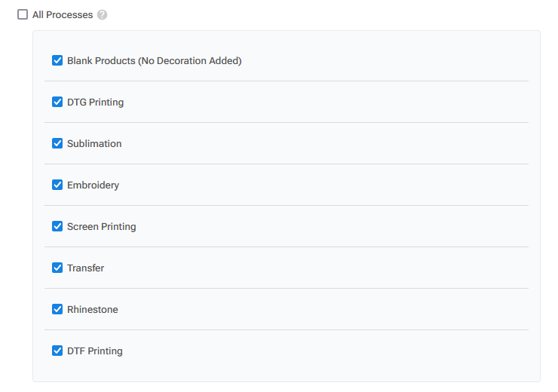
Task: Select the Transfer label text
Action: pyautogui.click(x=86, y=268)
